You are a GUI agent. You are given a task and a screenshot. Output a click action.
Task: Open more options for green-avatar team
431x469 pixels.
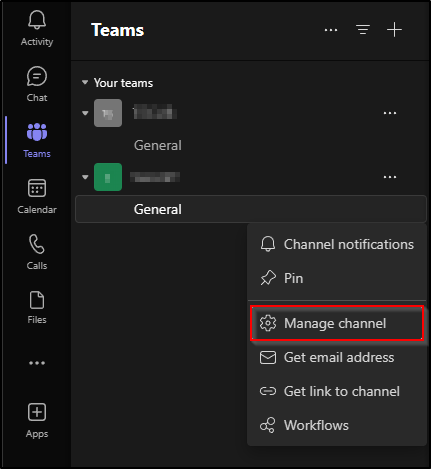pyautogui.click(x=390, y=177)
